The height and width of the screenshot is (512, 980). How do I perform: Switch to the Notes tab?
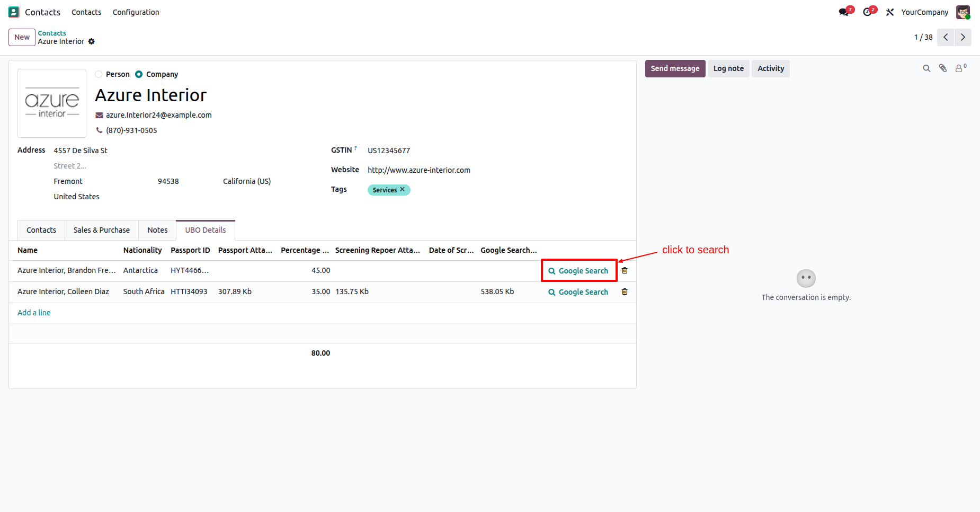point(157,230)
